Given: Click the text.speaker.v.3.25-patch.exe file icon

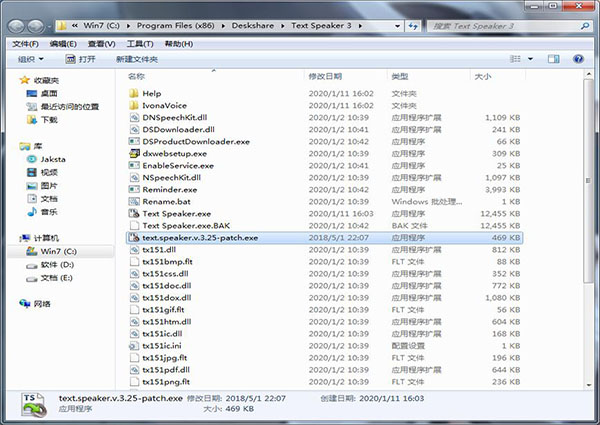Looking at the screenshot, I should [x=134, y=238].
